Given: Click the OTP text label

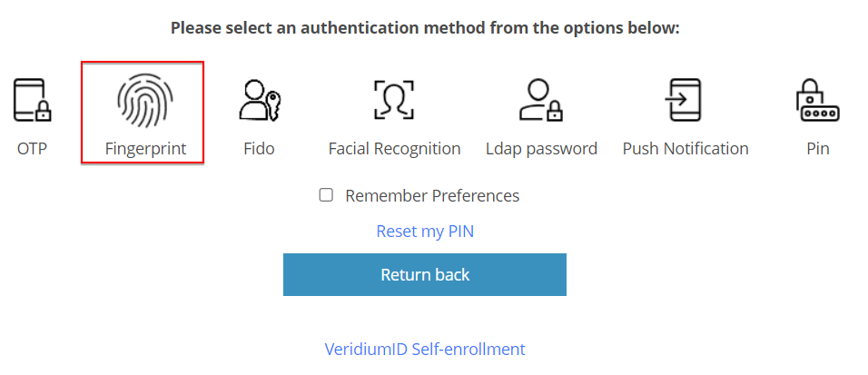Looking at the screenshot, I should pos(32,148).
